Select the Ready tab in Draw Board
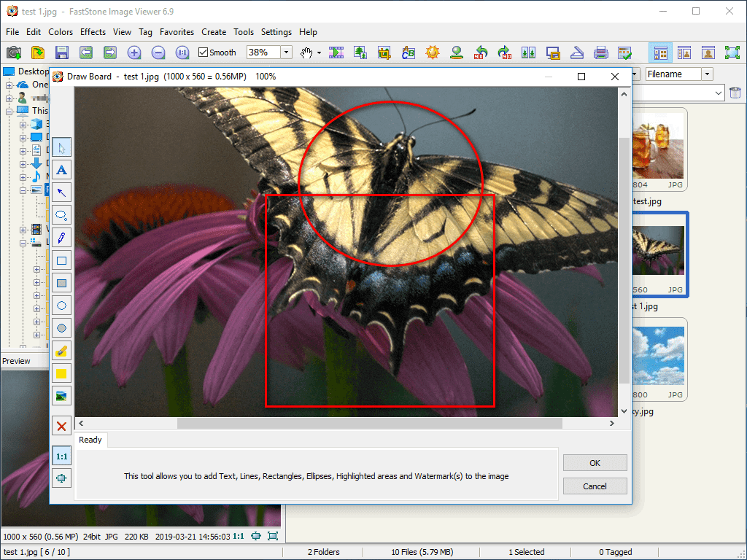The height and width of the screenshot is (560, 747). tap(90, 440)
